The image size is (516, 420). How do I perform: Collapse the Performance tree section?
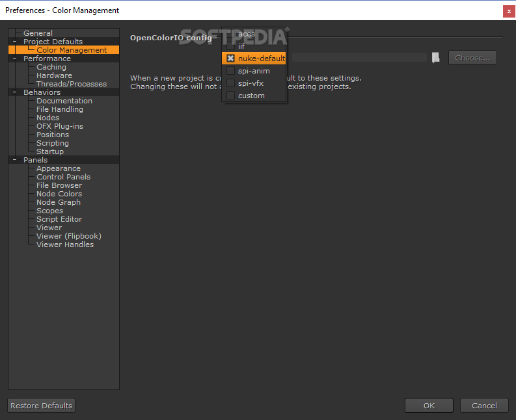pyautogui.click(x=14, y=59)
